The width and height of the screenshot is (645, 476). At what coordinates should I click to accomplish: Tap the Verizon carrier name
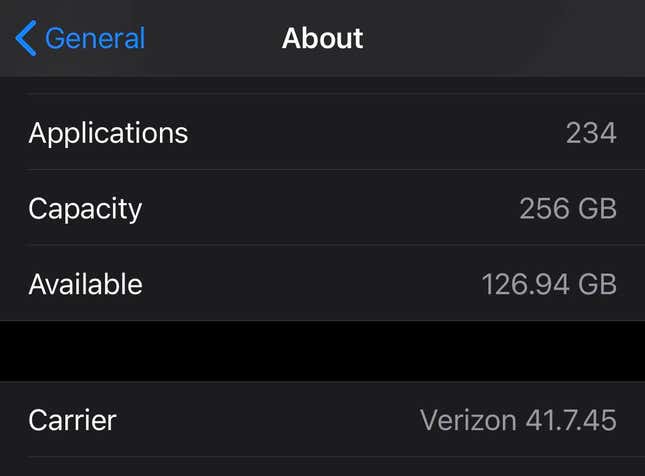(x=468, y=420)
